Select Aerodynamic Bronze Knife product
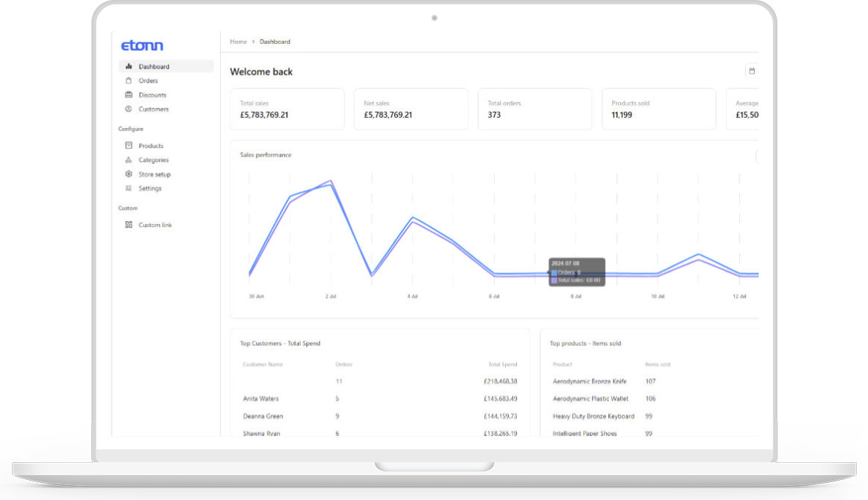Screen dimensions: 868x500 590,382
